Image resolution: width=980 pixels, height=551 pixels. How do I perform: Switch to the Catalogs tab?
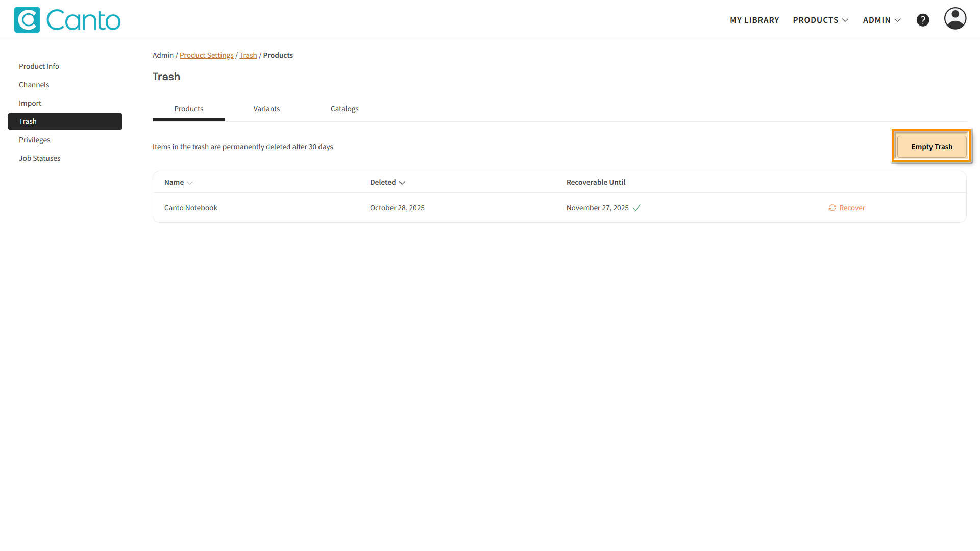click(345, 109)
